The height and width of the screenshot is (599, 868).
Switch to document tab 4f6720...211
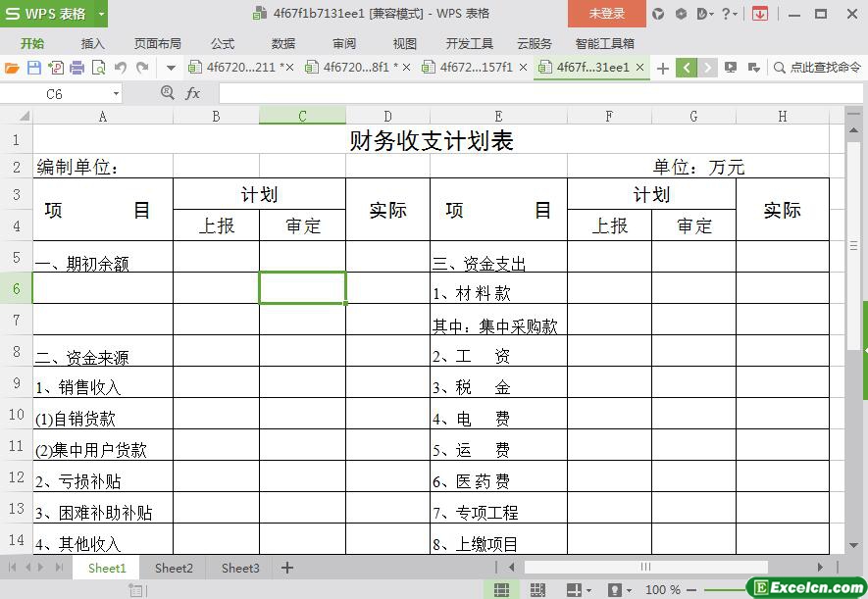(x=241, y=68)
